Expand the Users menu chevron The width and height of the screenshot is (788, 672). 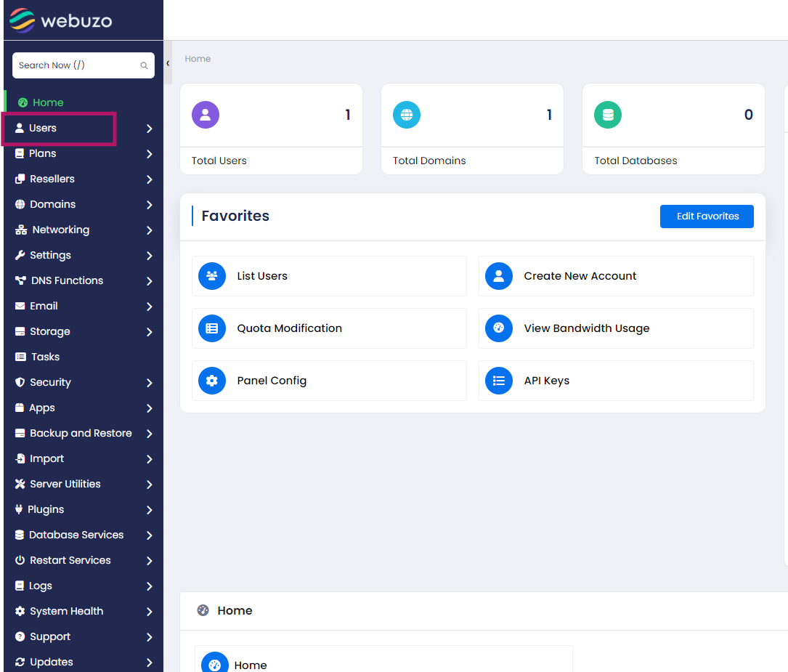(x=149, y=129)
